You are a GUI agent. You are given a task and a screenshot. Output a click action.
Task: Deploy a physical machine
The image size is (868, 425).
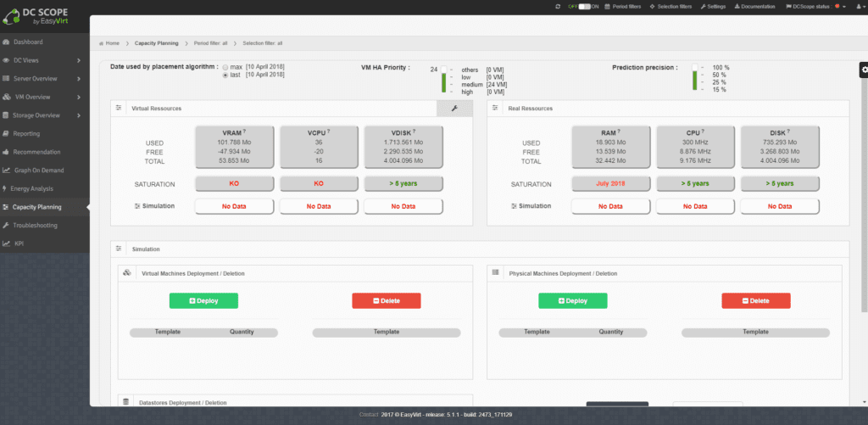click(x=573, y=301)
